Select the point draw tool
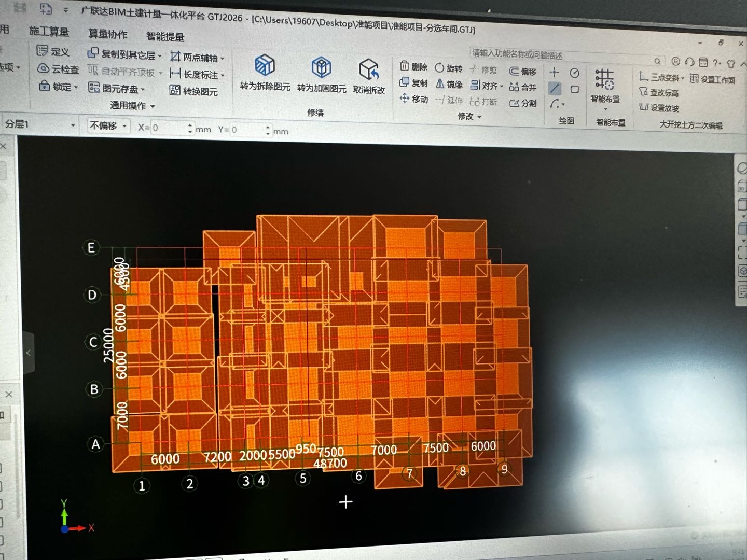Viewport: 747px width, 560px height. [555, 72]
